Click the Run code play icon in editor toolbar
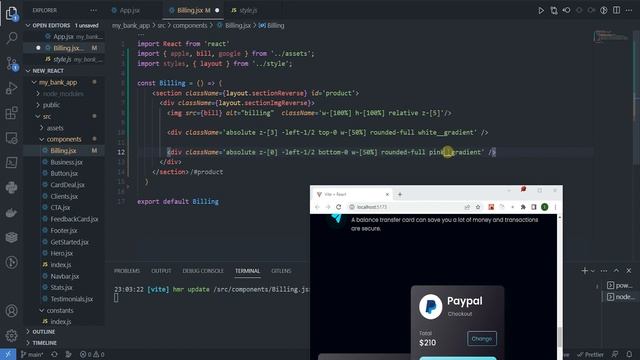 click(x=541, y=10)
